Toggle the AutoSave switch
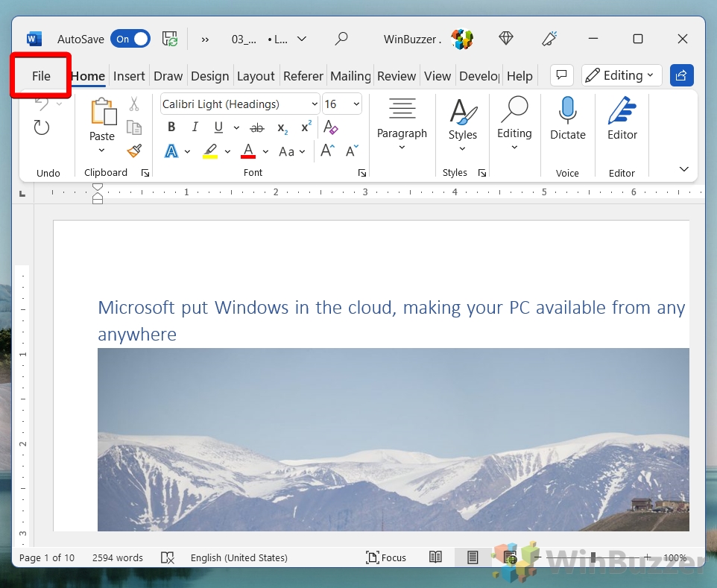717x588 pixels. click(130, 39)
